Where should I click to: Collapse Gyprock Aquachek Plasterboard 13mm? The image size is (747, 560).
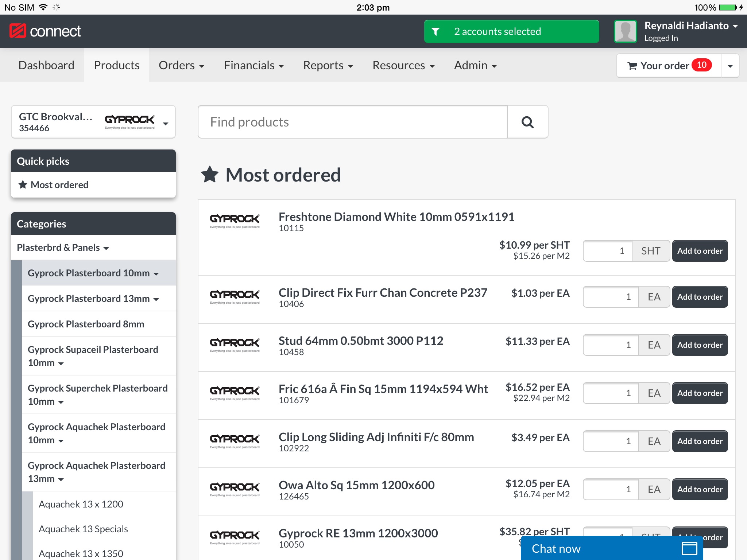coord(99,472)
